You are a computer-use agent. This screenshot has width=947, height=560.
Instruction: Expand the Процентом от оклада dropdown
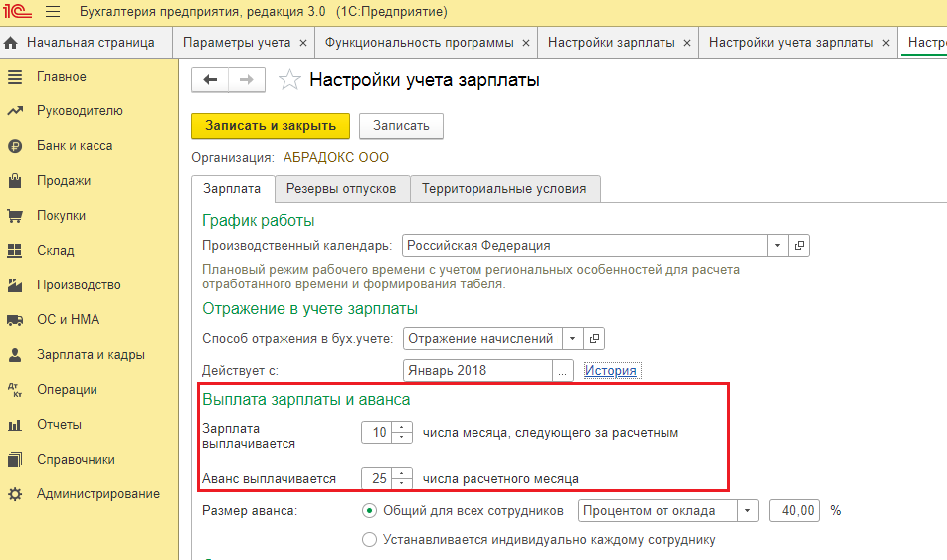[x=748, y=511]
